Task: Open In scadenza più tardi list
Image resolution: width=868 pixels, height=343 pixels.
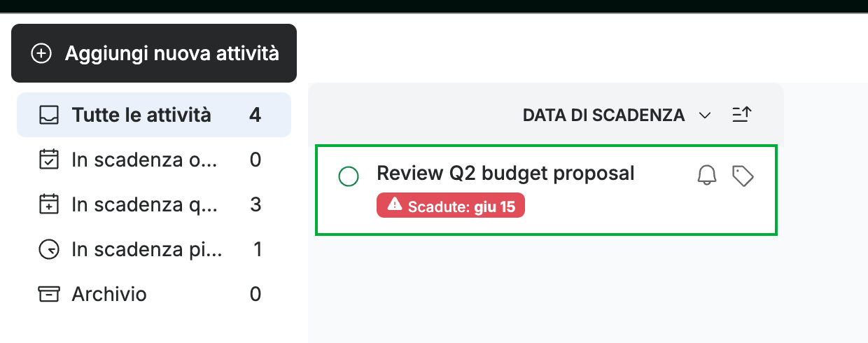Action: (154, 249)
